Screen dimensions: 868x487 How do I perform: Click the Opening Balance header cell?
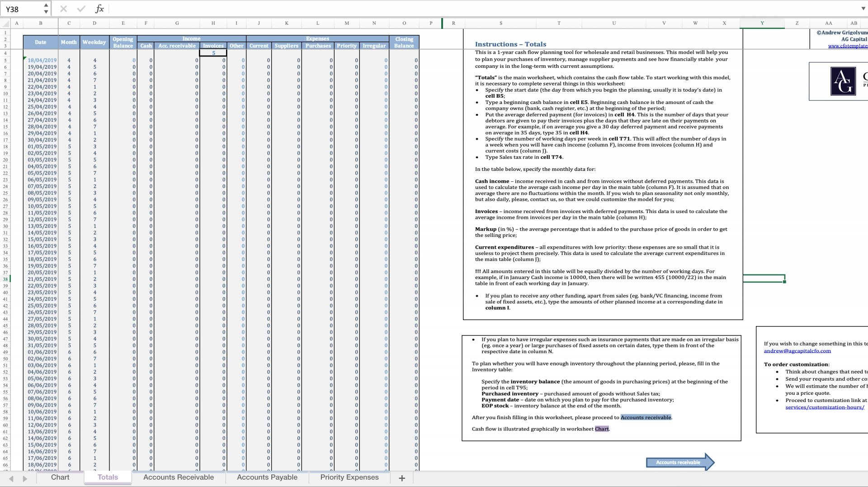[x=123, y=43]
